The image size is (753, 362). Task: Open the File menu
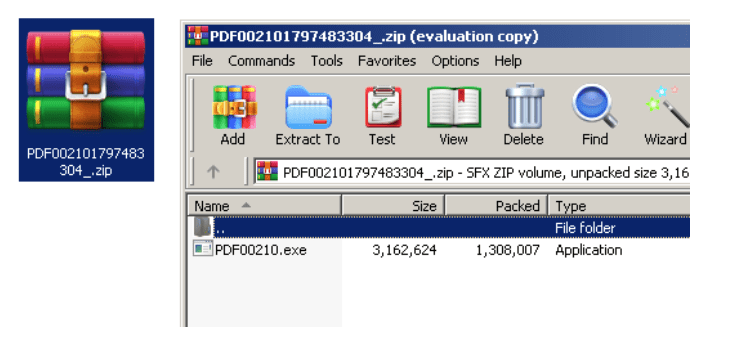click(202, 61)
